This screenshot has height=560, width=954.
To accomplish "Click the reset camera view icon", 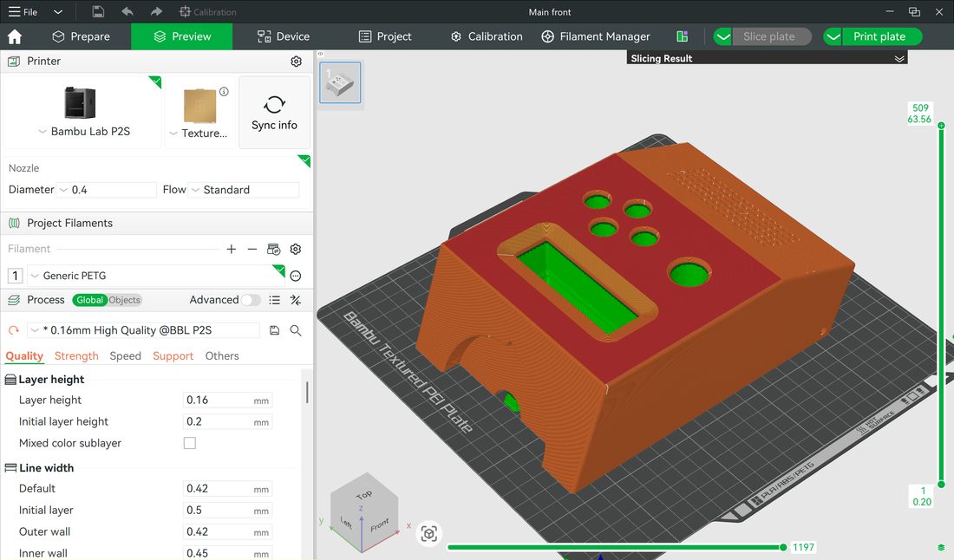I will [429, 534].
